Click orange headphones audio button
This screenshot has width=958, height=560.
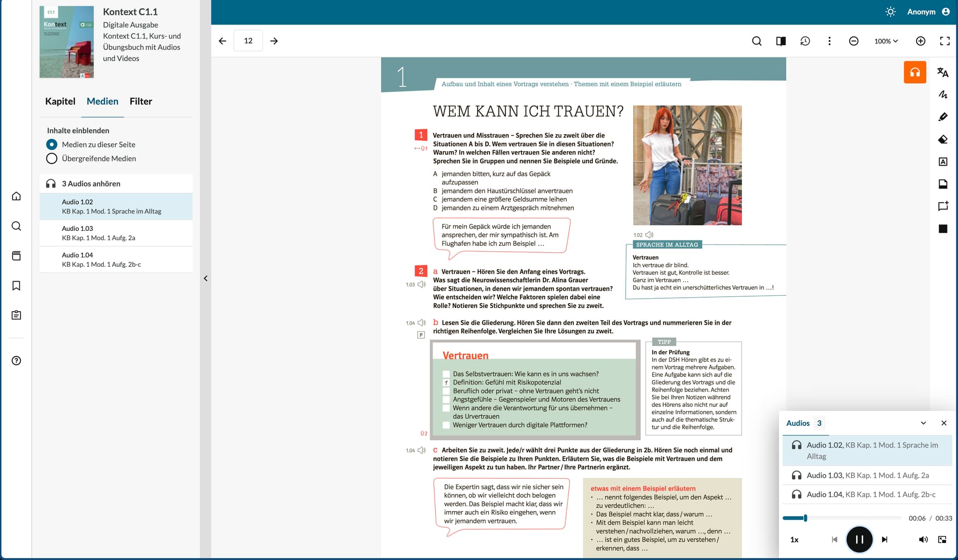[915, 72]
